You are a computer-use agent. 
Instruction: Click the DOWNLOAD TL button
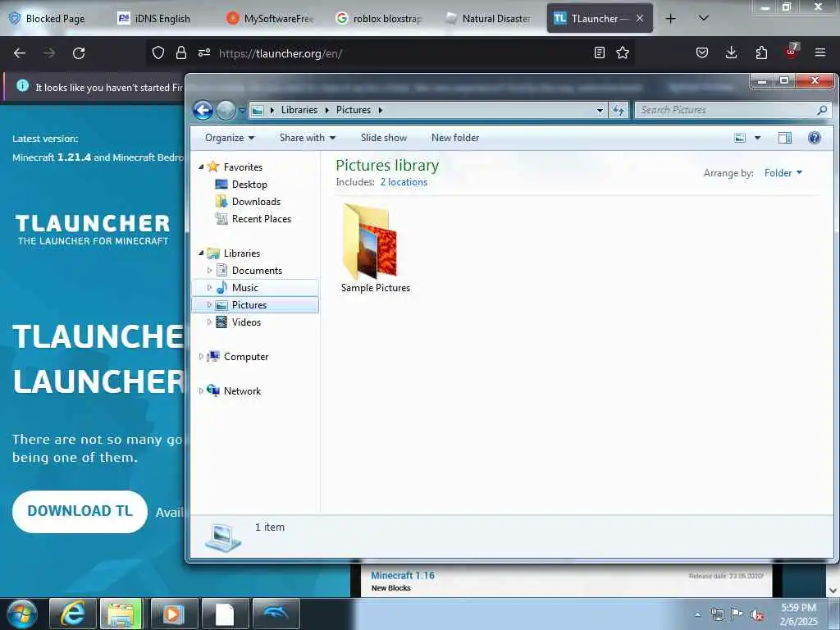(80, 511)
